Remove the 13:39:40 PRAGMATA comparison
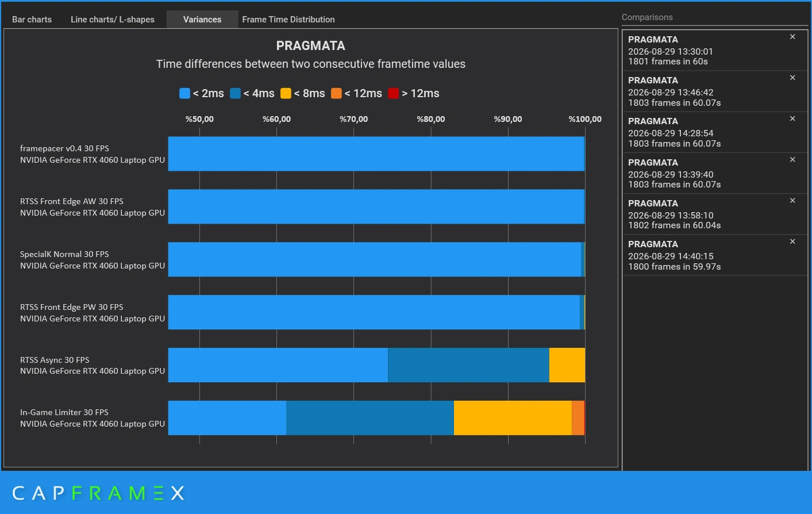Image resolution: width=812 pixels, height=514 pixels. click(x=792, y=159)
